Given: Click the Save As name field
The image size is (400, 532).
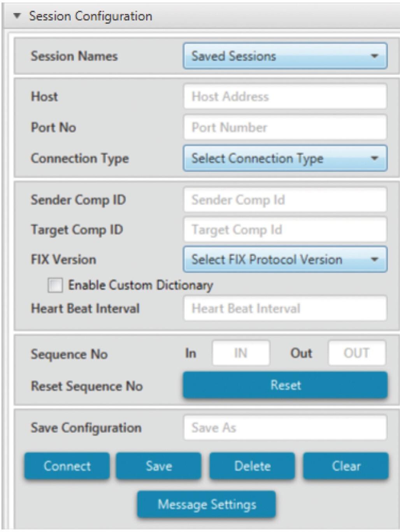Looking at the screenshot, I should coord(285,428).
